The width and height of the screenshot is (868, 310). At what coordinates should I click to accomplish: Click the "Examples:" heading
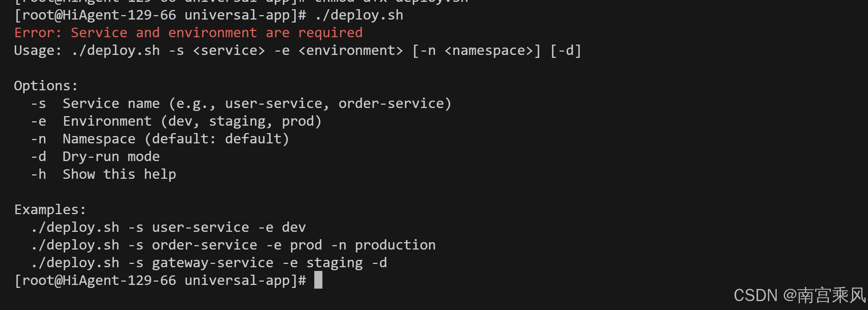(x=50, y=210)
